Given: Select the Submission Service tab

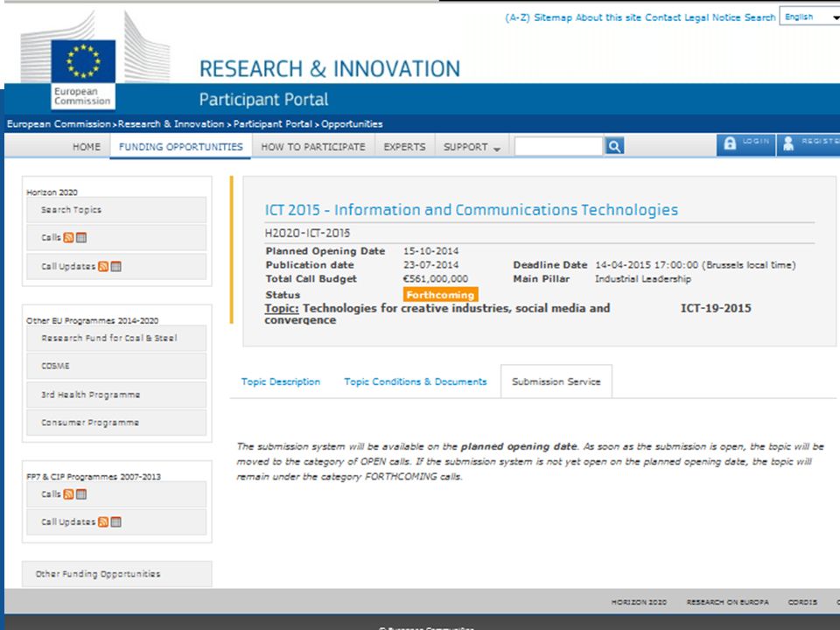Looking at the screenshot, I should [x=556, y=381].
